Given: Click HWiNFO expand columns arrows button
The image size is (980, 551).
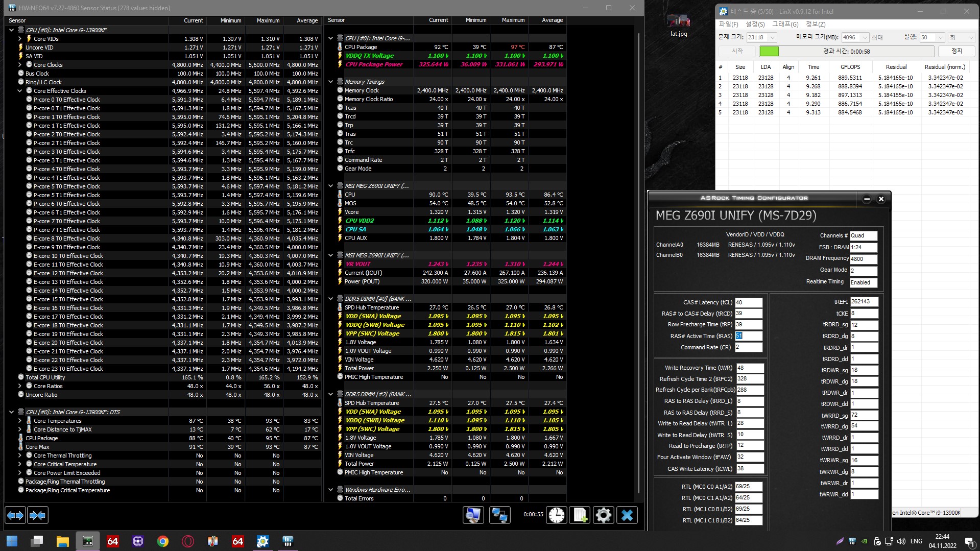Looking at the screenshot, I should [x=15, y=515].
